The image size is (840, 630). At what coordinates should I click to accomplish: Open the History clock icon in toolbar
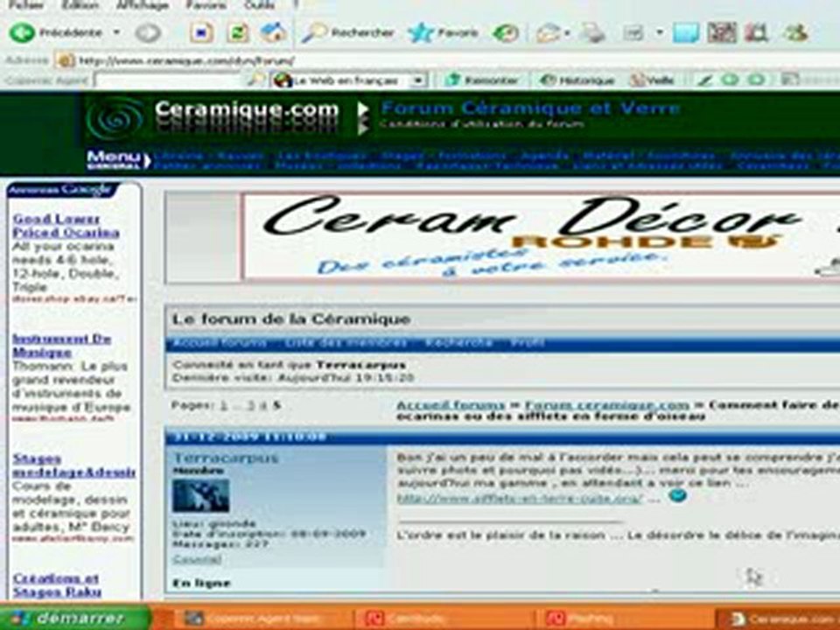point(506,33)
